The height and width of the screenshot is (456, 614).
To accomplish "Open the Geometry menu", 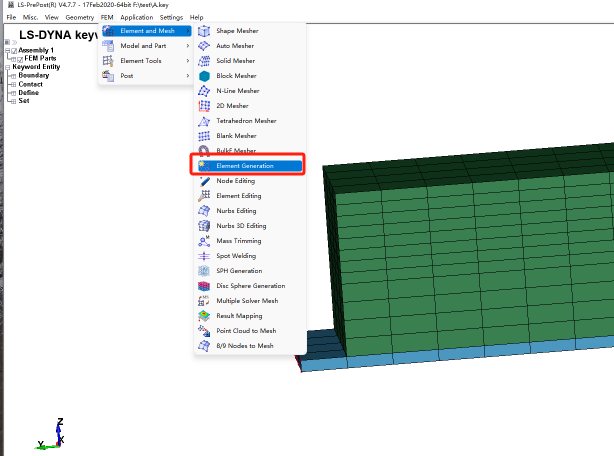I will coord(80,17).
